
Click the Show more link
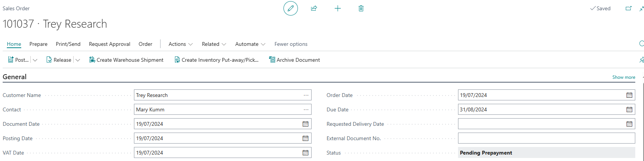click(x=624, y=77)
